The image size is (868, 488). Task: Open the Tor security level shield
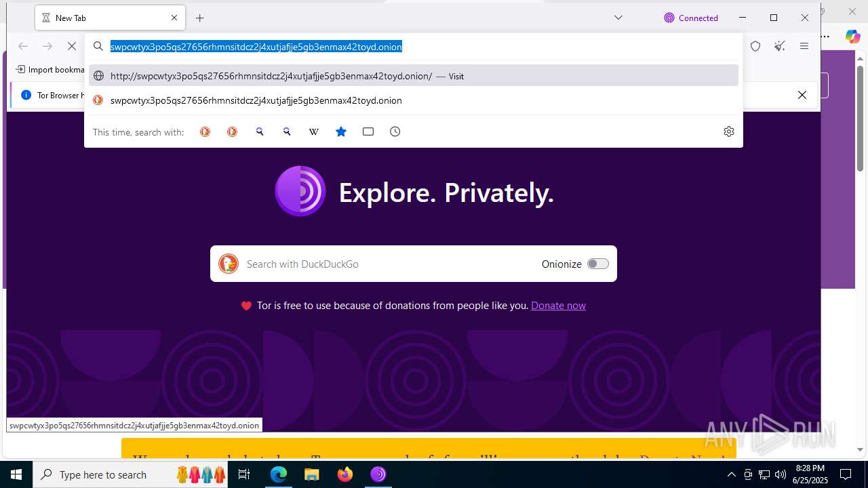(x=755, y=46)
